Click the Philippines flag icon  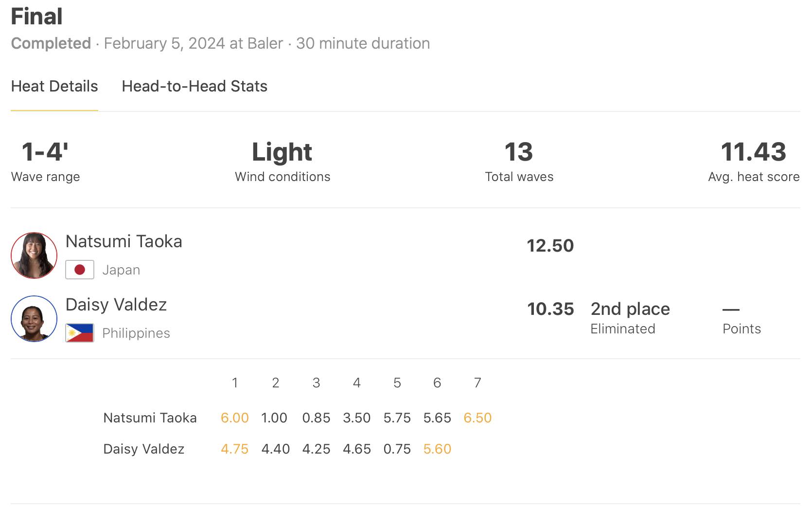(x=80, y=333)
